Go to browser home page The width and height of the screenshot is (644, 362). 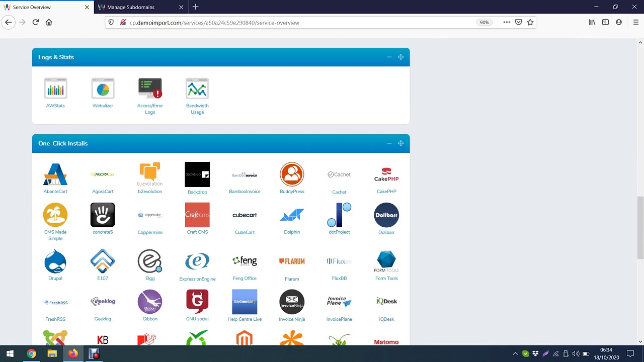pyautogui.click(x=49, y=22)
